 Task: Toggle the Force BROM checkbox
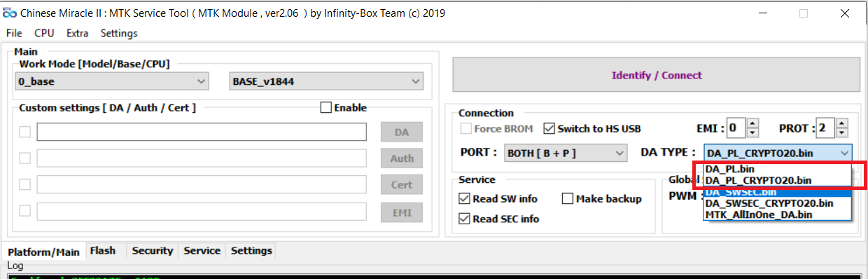(466, 129)
